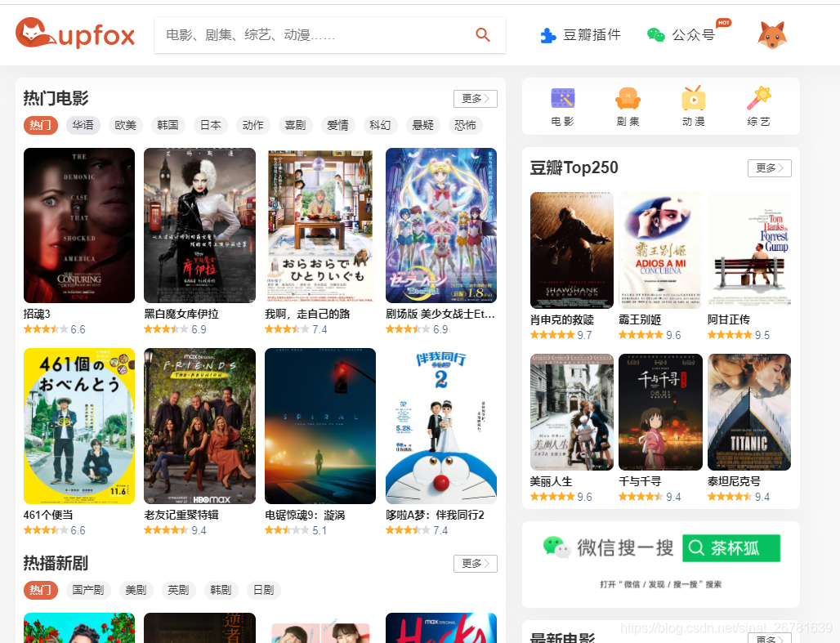This screenshot has width=840, height=643.
Task: Open the 招魂3 Conjuring poster
Action: pyautogui.click(x=79, y=225)
